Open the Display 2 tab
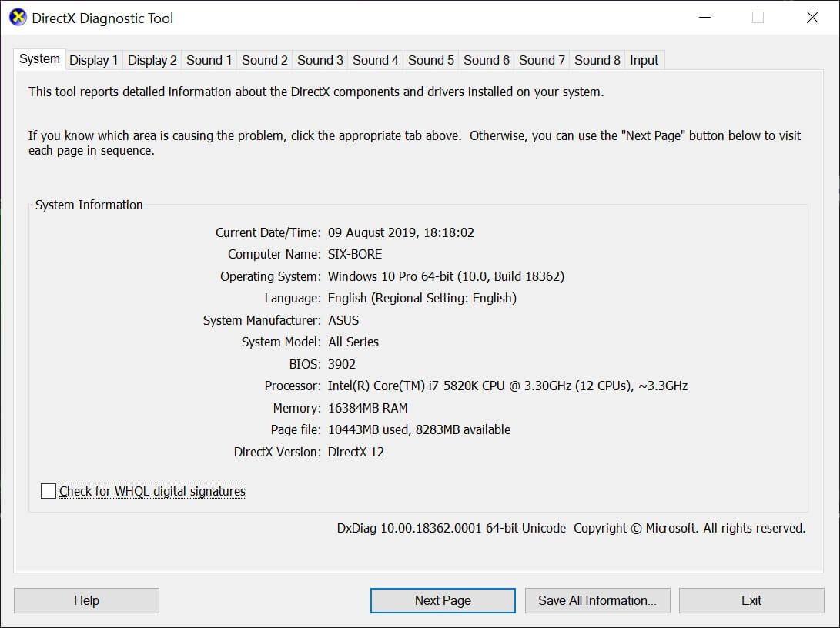Viewport: 840px width, 628px height. tap(152, 60)
